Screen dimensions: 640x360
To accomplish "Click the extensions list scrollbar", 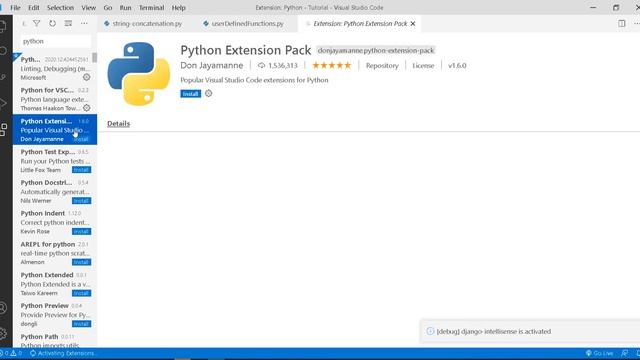I will click(95, 58).
